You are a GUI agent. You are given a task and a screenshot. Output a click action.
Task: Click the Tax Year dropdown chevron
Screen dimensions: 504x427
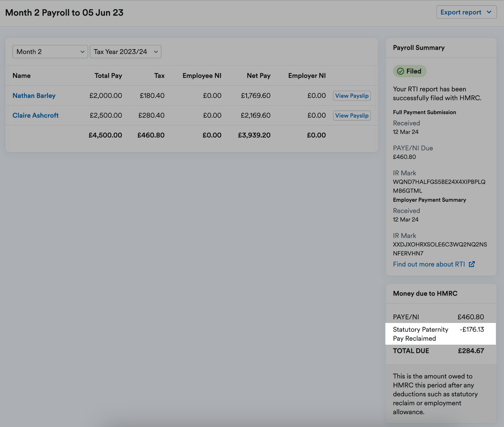point(156,52)
